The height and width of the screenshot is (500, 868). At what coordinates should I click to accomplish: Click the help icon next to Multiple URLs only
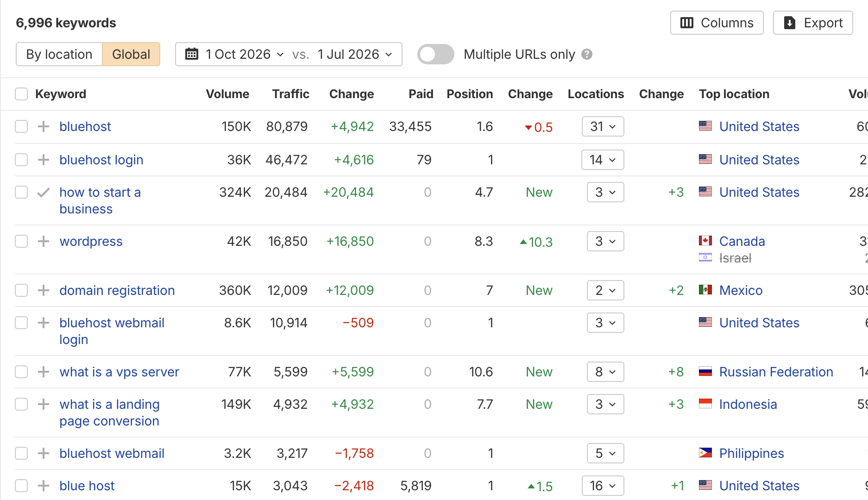[587, 54]
